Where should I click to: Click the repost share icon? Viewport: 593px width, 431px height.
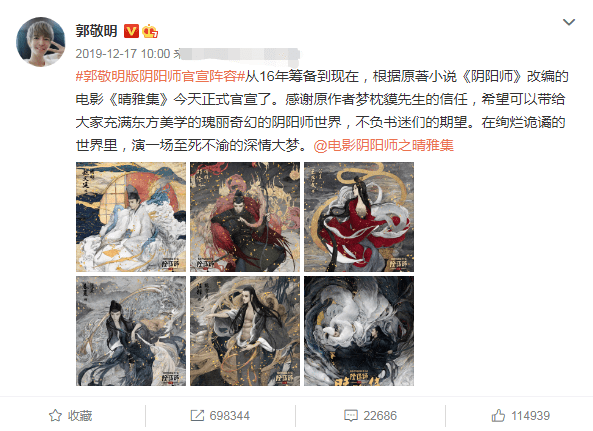[197, 415]
